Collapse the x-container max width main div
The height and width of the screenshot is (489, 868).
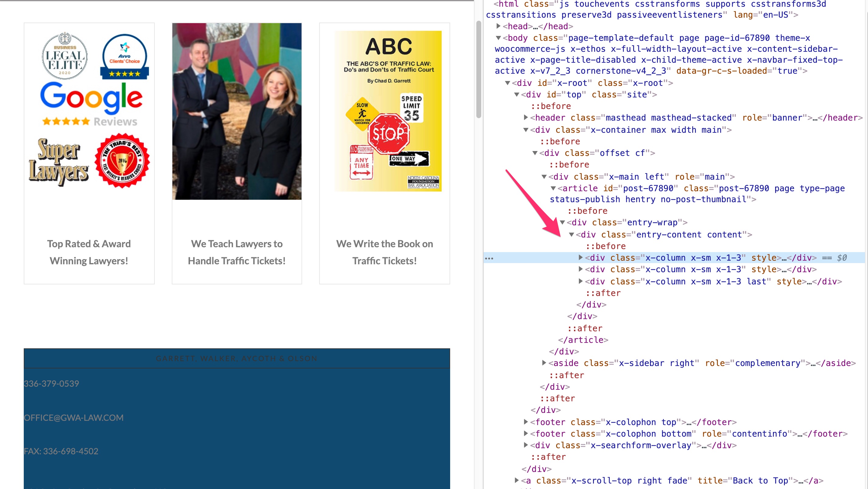point(526,130)
